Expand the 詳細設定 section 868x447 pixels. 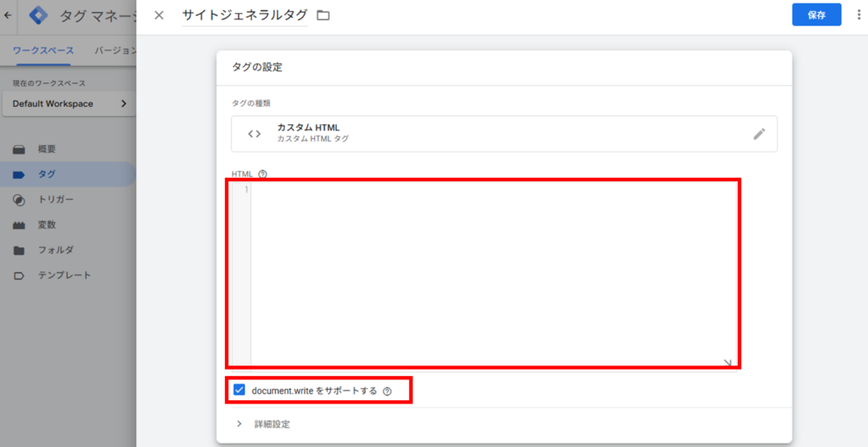click(240, 424)
